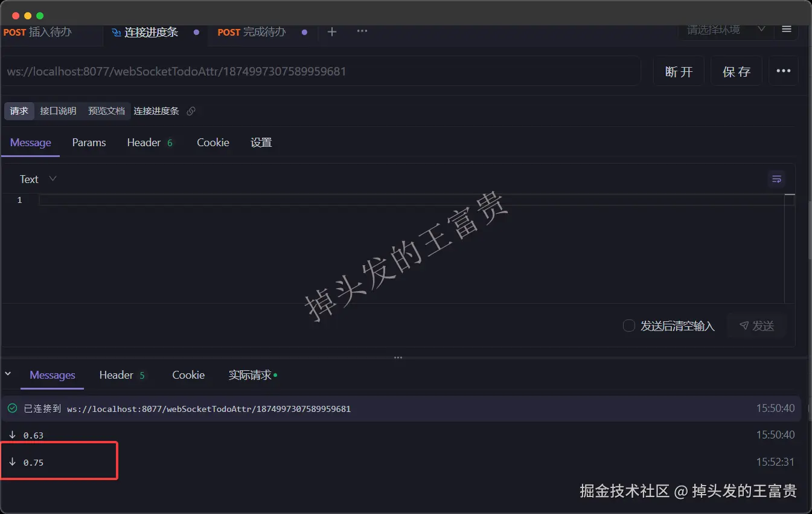Enable 发送后清空输入 checkbox
The width and height of the screenshot is (812, 514).
coord(628,326)
